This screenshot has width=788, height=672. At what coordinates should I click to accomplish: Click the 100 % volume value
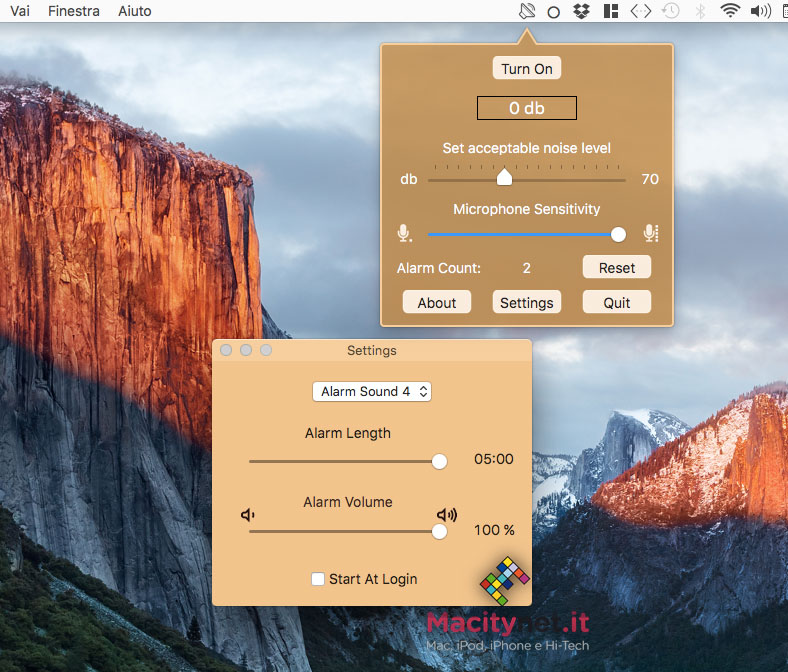point(494,530)
